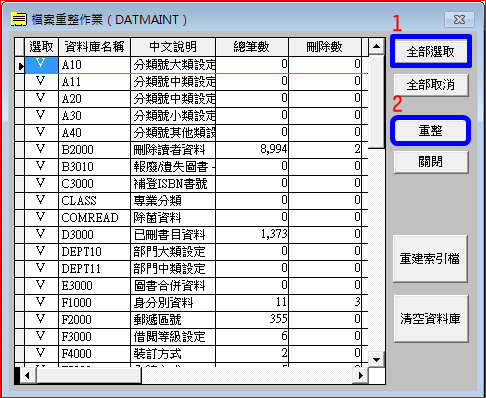The height and width of the screenshot is (398, 486).
Task: Toggle selection mark for A30 row
Action: pos(41,116)
